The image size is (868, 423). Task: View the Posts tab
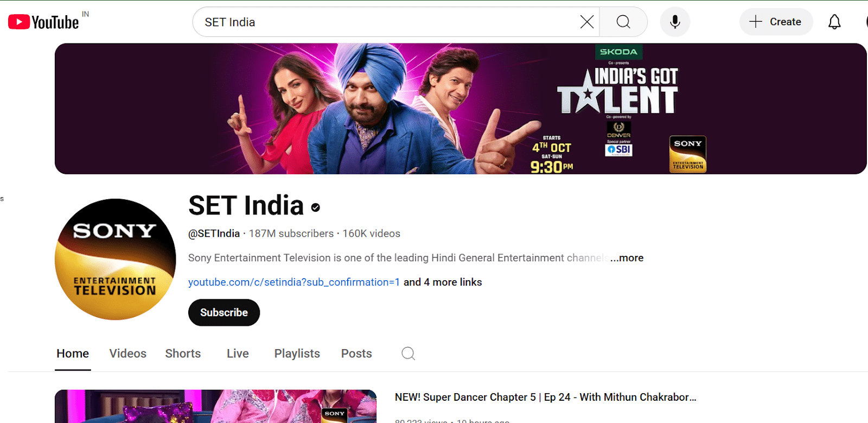click(x=356, y=353)
